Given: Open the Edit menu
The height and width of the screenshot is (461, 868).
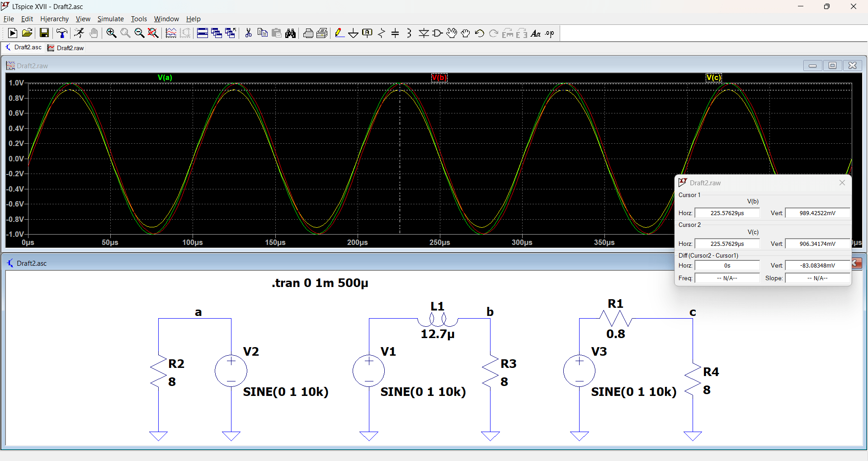Looking at the screenshot, I should coord(27,19).
